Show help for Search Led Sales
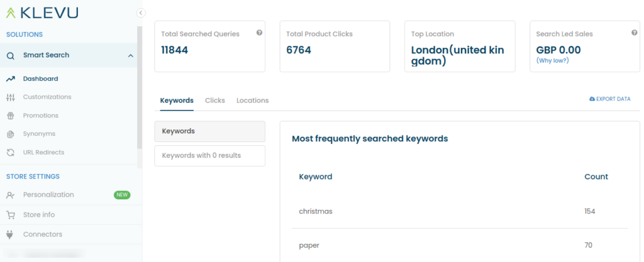The image size is (644, 262). pos(634,33)
